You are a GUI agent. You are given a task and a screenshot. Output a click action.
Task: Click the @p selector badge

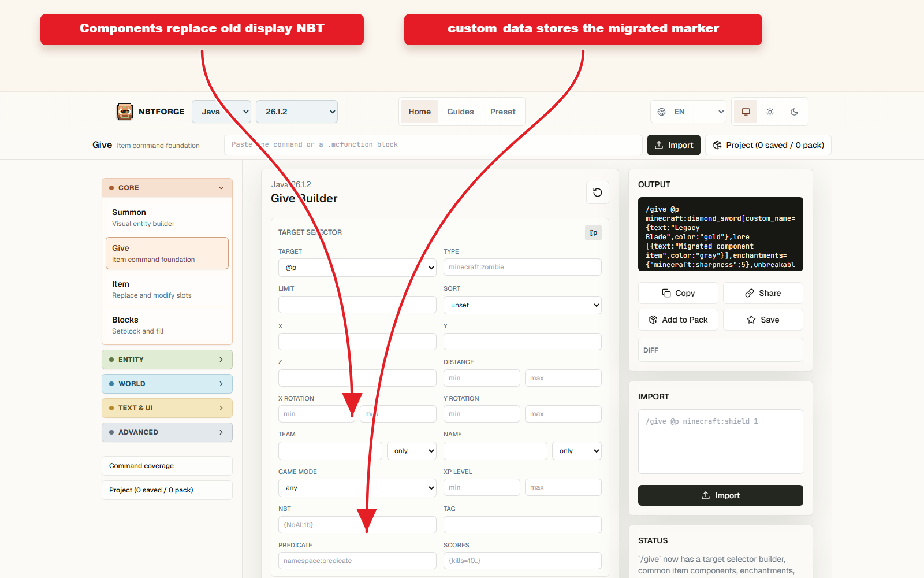coord(593,232)
